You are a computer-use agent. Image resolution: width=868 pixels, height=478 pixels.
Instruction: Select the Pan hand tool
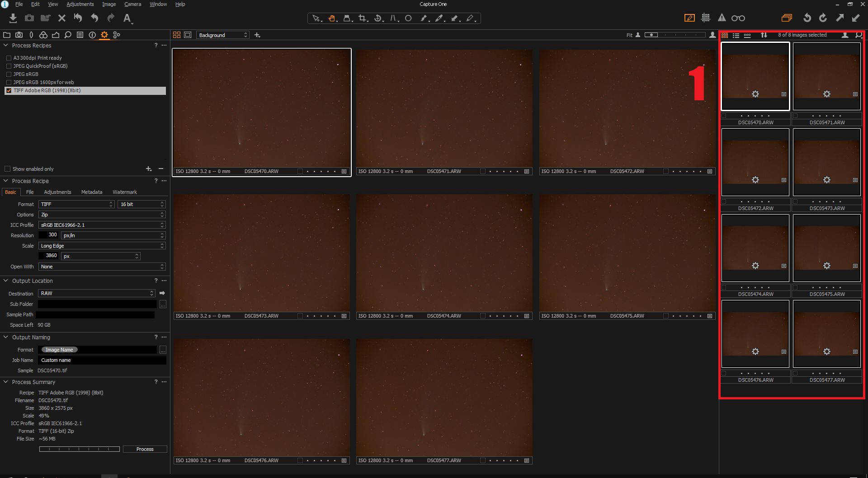[332, 18]
